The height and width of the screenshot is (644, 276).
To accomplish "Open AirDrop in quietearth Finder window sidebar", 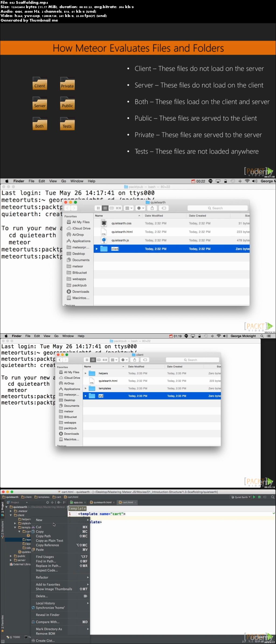I will (x=78, y=235).
